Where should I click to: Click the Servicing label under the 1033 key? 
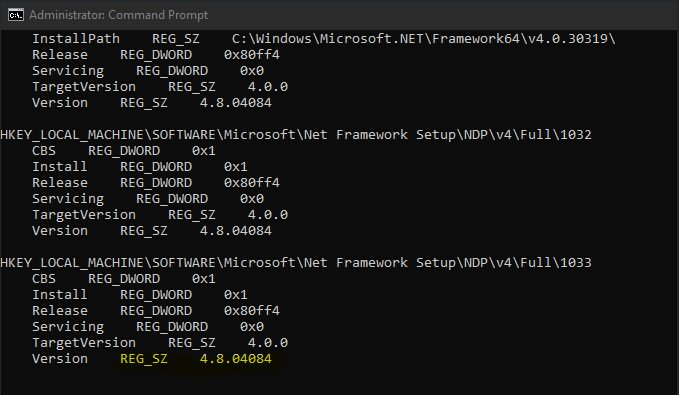point(68,327)
